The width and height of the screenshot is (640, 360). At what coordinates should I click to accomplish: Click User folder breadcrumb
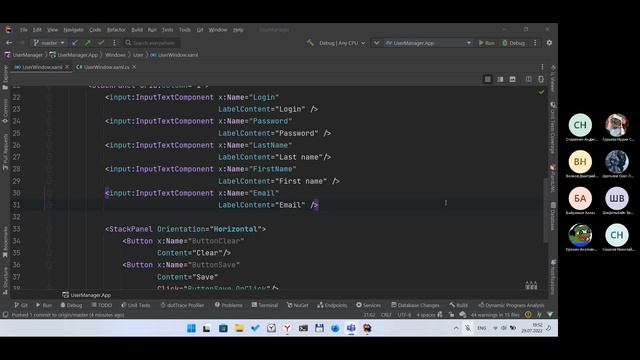(x=138, y=55)
